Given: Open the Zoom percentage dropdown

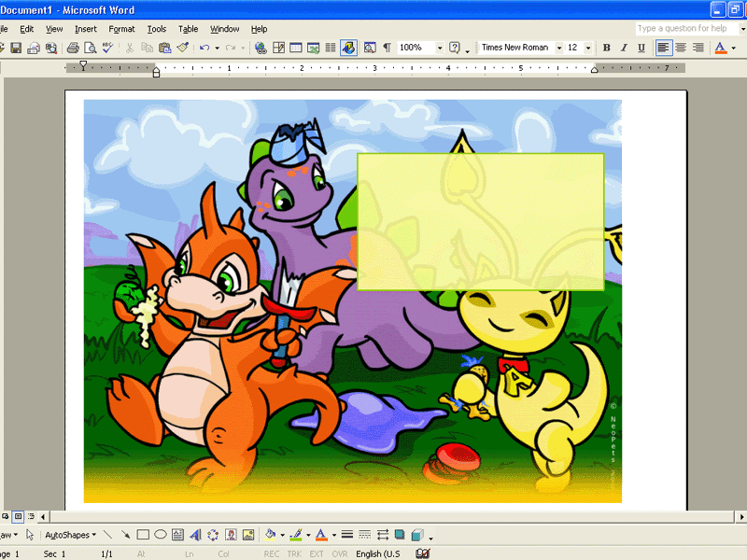Looking at the screenshot, I should [440, 48].
